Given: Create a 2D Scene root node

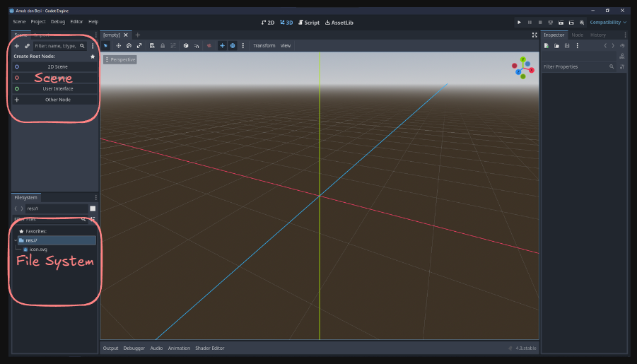Looking at the screenshot, I should 55,66.
